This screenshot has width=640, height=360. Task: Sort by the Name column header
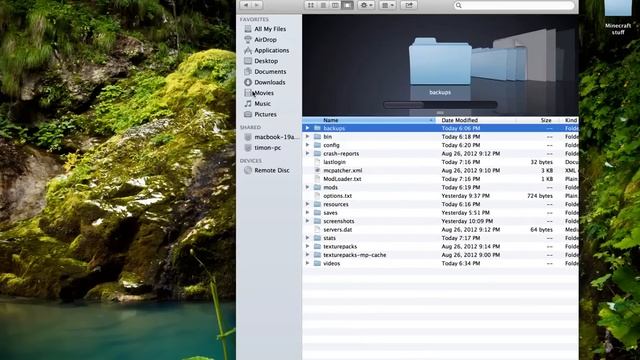click(x=369, y=120)
